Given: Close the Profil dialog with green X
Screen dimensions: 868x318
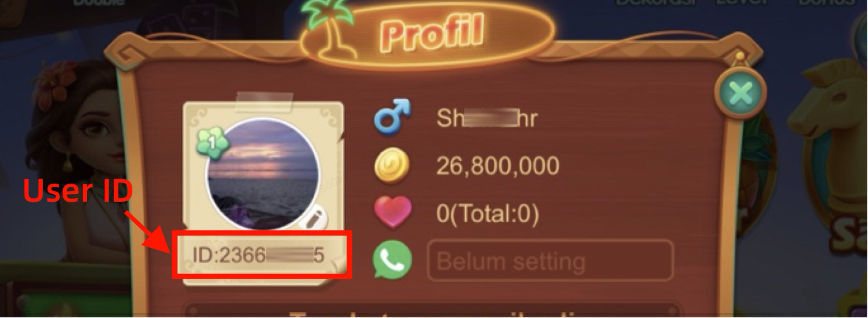Looking at the screenshot, I should pos(740,93).
